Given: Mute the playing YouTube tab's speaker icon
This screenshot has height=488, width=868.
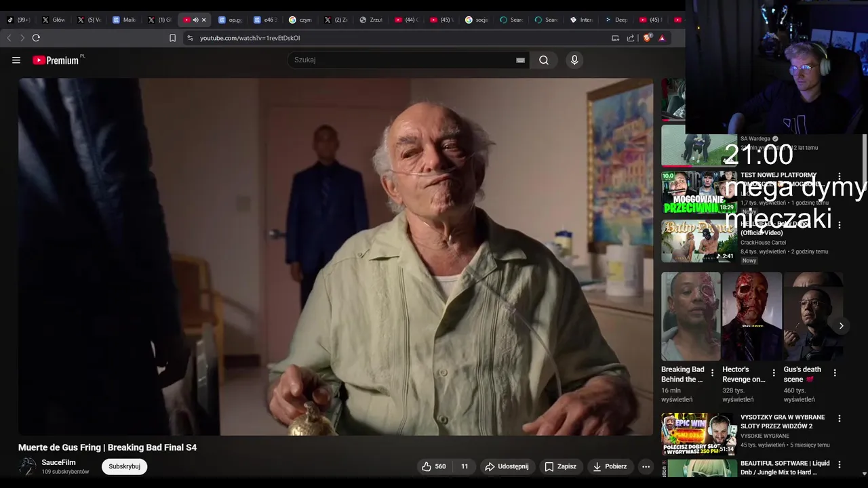Looking at the screenshot, I should 195,20.
